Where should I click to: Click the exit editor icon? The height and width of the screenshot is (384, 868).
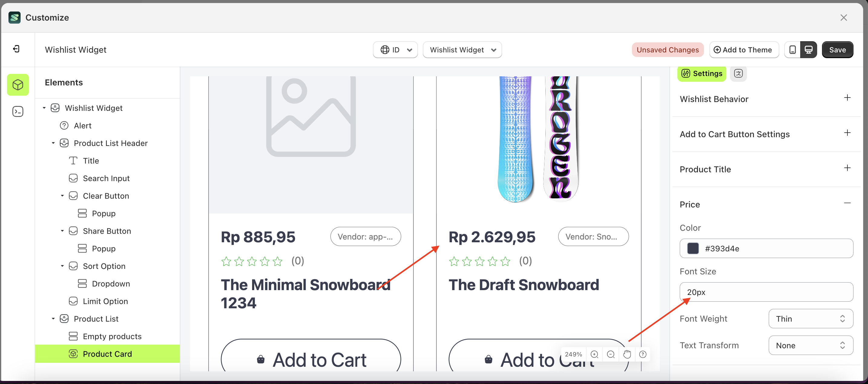(16, 49)
